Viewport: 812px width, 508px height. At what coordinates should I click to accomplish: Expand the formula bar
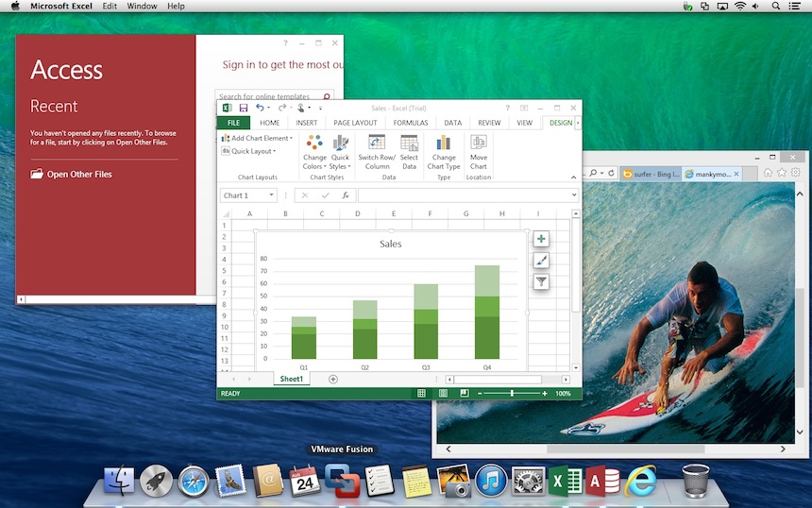click(x=574, y=195)
